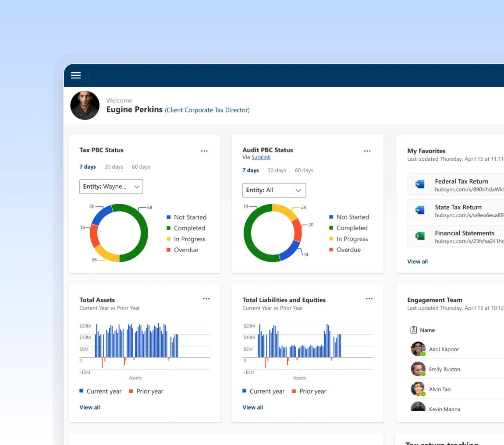504x445 pixels.
Task: Open Audit PBC Status more options
Action: (x=367, y=151)
